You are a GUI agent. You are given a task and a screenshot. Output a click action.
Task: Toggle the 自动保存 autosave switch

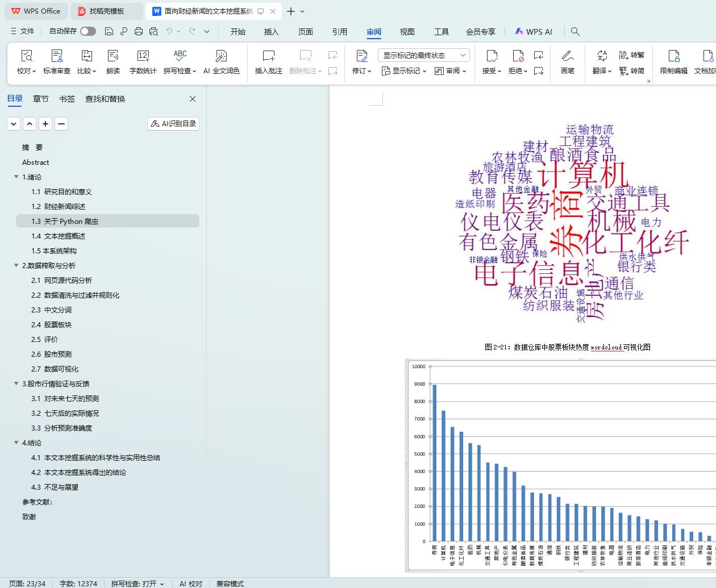(x=88, y=31)
